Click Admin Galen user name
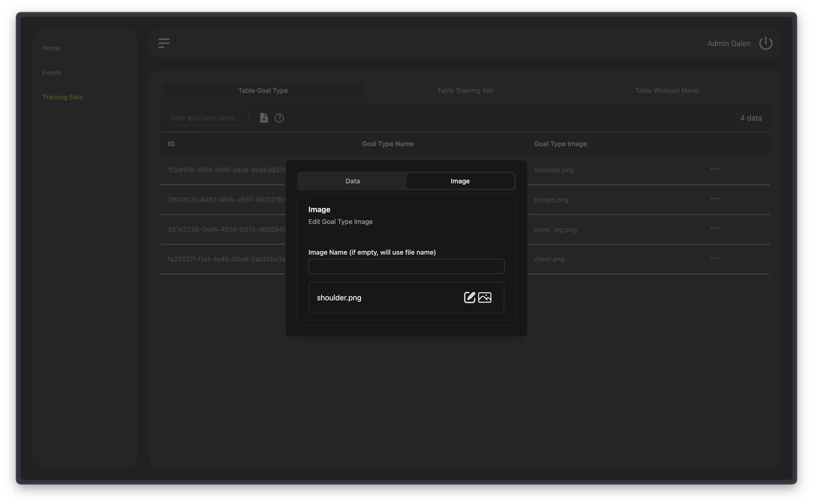The image size is (813, 504). [x=729, y=43]
